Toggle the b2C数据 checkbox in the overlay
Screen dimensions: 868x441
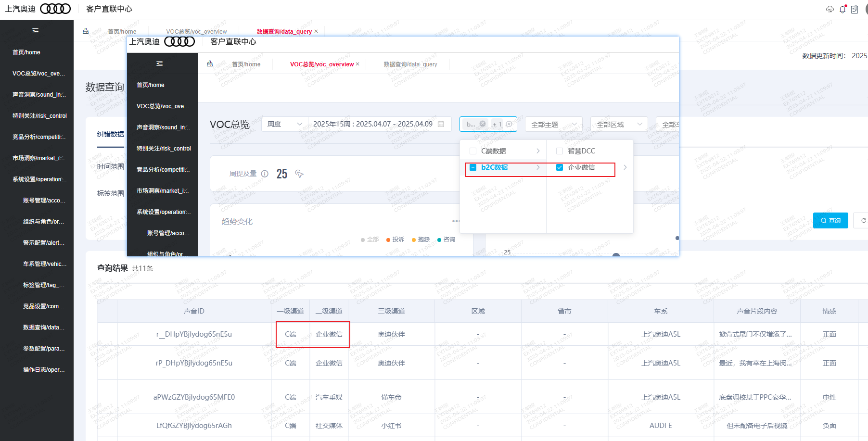[473, 167]
